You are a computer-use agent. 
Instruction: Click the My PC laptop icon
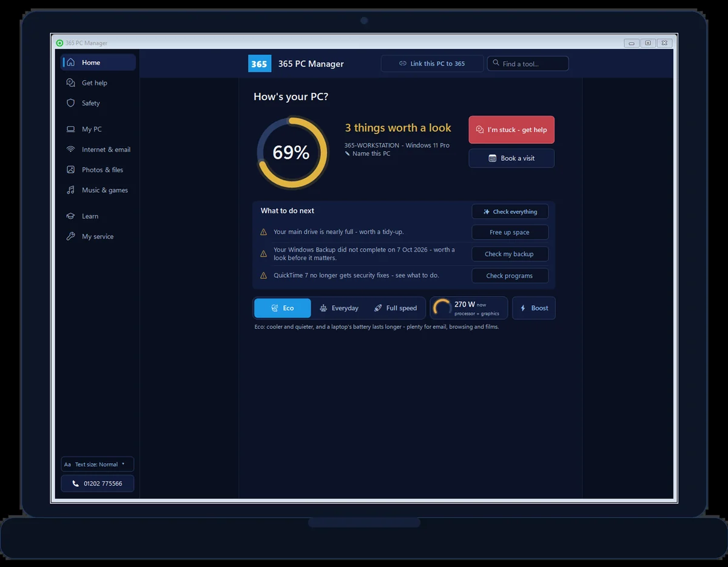(x=71, y=129)
